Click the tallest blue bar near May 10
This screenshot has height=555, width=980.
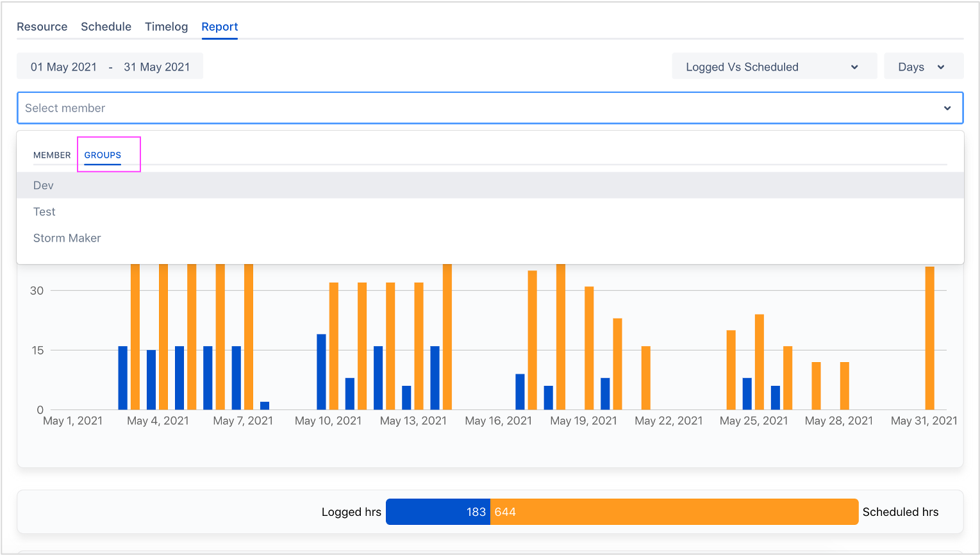(321, 372)
